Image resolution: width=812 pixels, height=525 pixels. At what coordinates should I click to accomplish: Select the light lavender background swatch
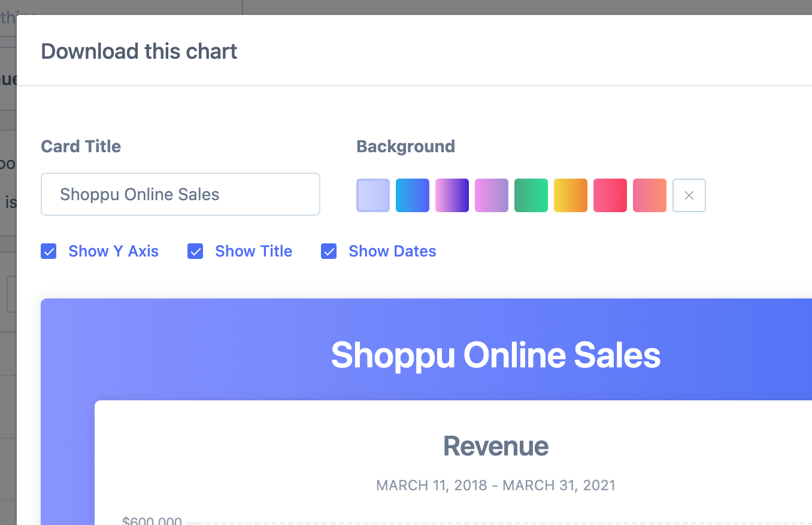coord(372,195)
